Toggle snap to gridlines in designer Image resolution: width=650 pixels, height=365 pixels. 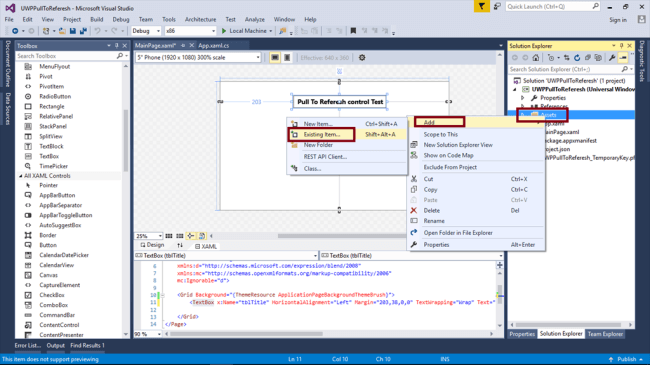tap(179, 236)
